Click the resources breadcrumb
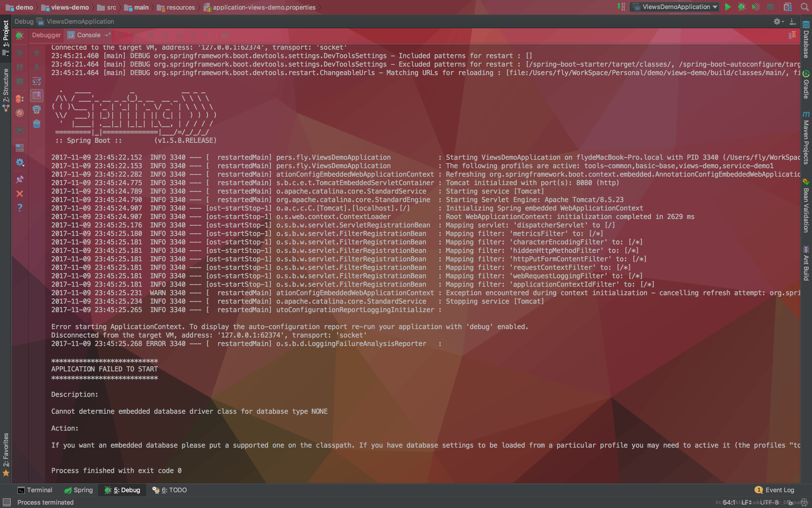Screen dimensions: 812x508 pyautogui.click(x=176, y=7)
